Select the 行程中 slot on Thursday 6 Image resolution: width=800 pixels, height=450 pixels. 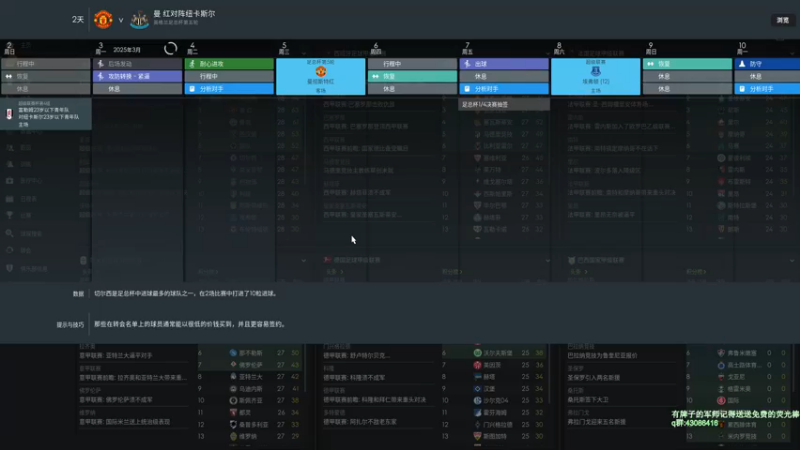pos(412,64)
